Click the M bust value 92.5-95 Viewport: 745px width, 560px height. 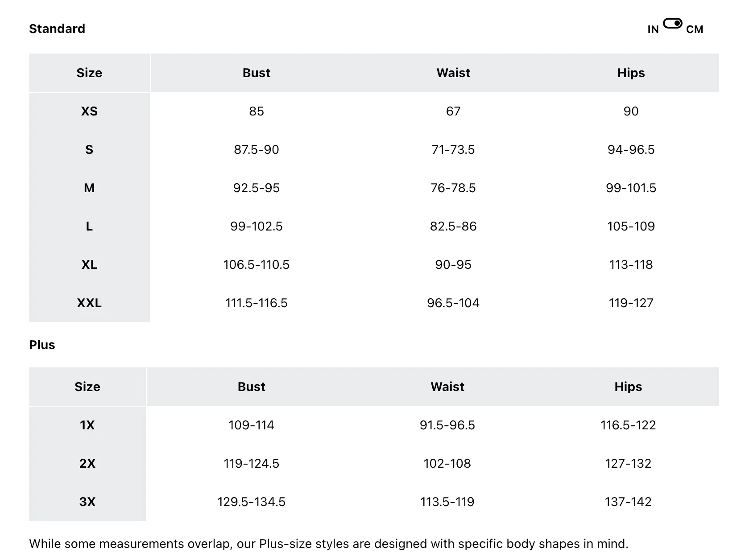257,188
